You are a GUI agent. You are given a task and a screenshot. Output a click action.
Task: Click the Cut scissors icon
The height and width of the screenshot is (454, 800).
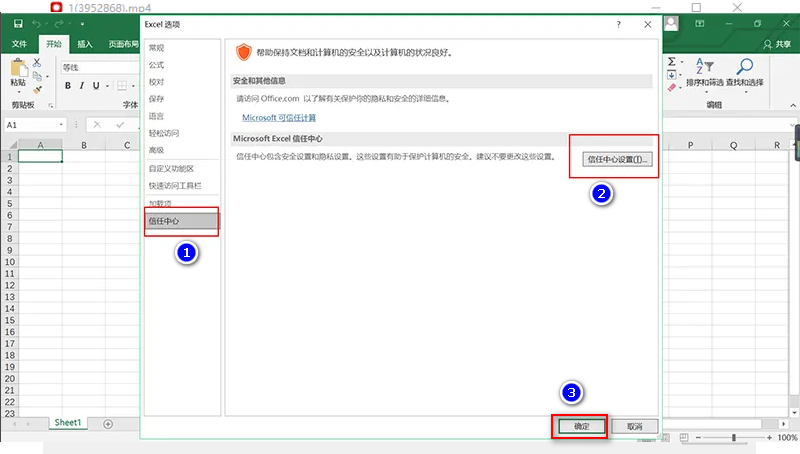(37, 62)
